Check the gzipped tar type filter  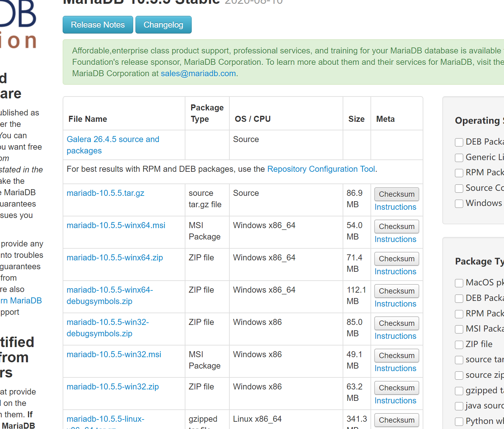click(459, 391)
